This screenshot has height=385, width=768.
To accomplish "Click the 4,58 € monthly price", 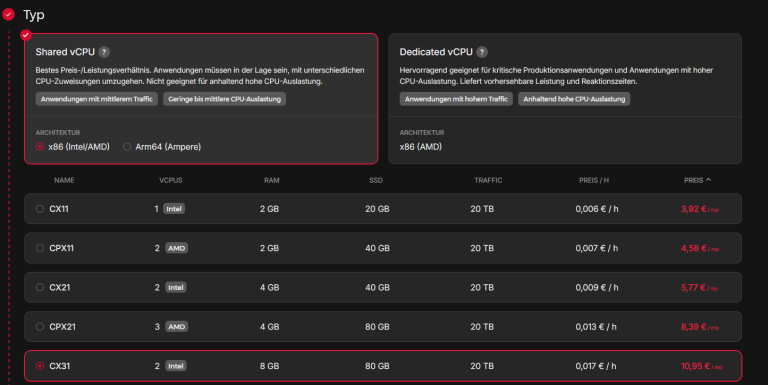I will click(699, 248).
